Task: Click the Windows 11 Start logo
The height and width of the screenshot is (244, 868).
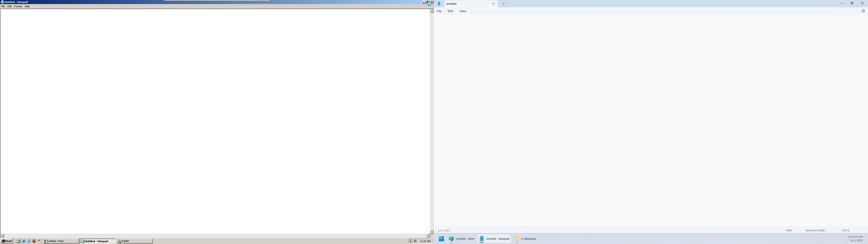Action: (441, 239)
